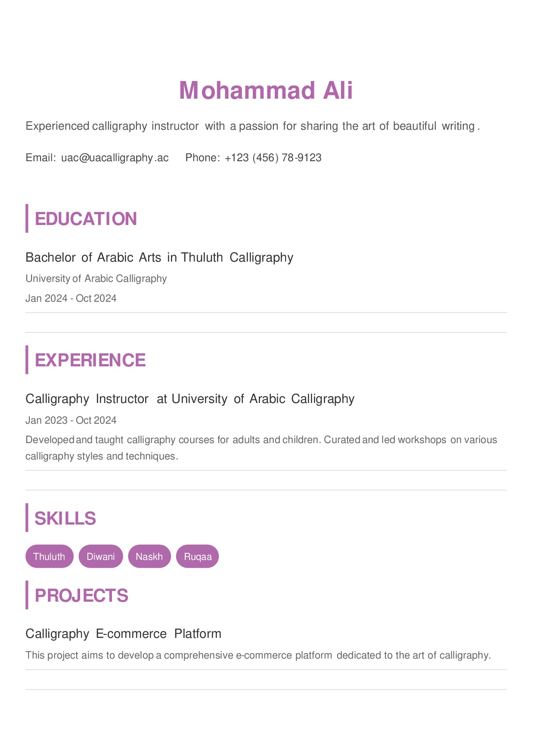The height and width of the screenshot is (756, 534).
Task: Select the PROJECTS section heading
Action: click(x=81, y=595)
